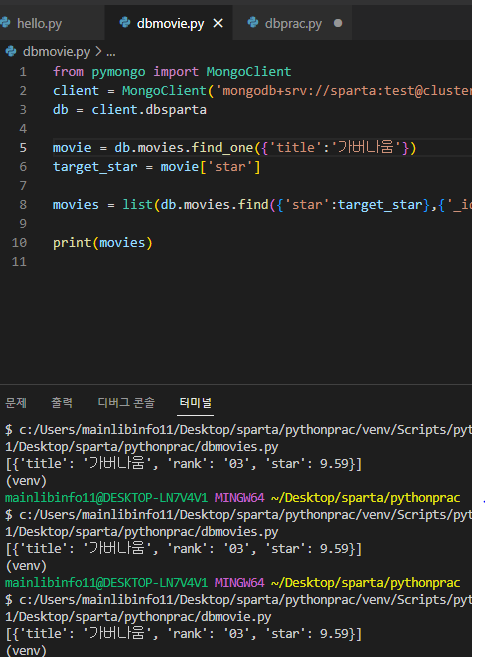Click line number 1 in gutter
Viewport: 485px width, 657px height.
coord(23,72)
